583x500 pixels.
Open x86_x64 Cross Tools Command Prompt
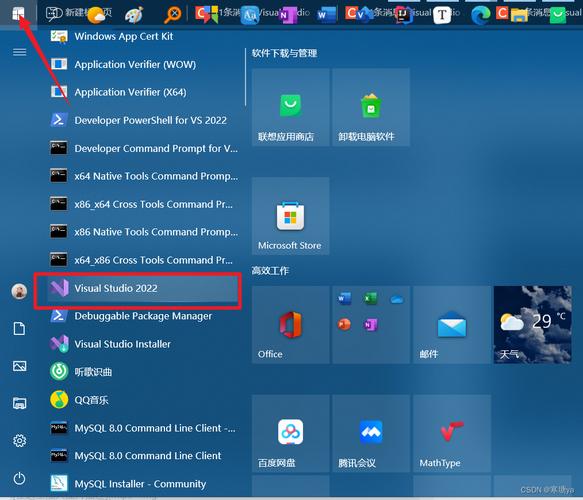coord(143,204)
